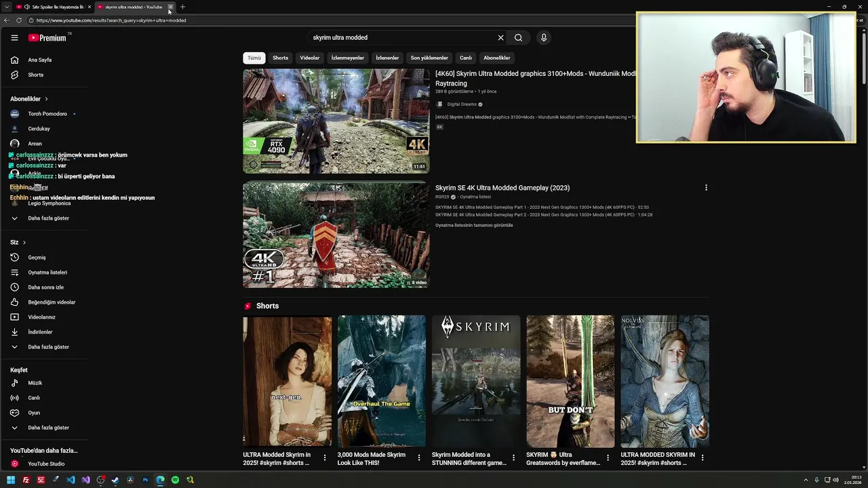The height and width of the screenshot is (488, 868).
Task: Select the İzlenmeyenler filter chip
Action: pos(348,58)
